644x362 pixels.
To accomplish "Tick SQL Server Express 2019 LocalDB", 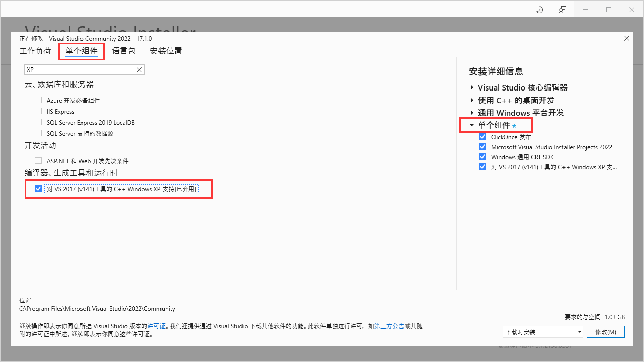I will point(38,122).
